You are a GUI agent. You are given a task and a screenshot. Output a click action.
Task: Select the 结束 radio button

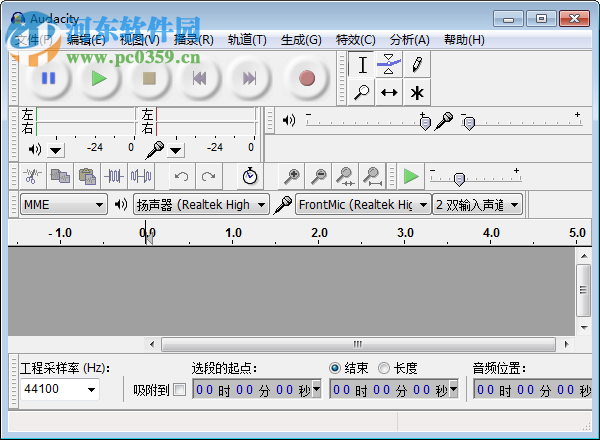click(x=335, y=368)
